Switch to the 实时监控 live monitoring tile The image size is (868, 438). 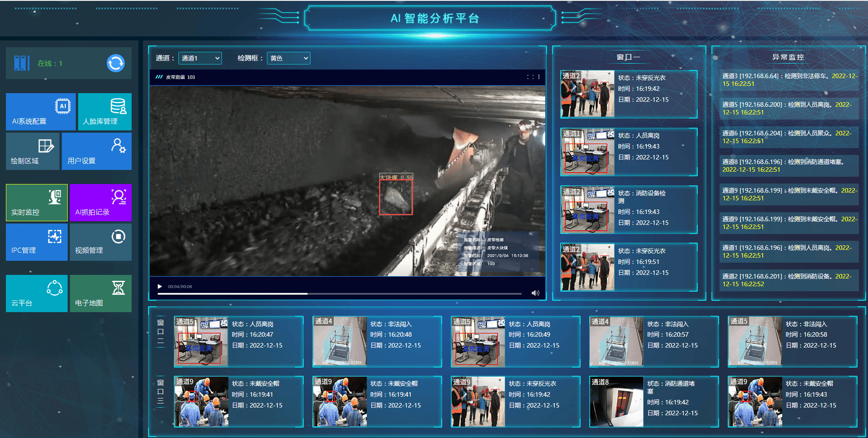tap(36, 203)
